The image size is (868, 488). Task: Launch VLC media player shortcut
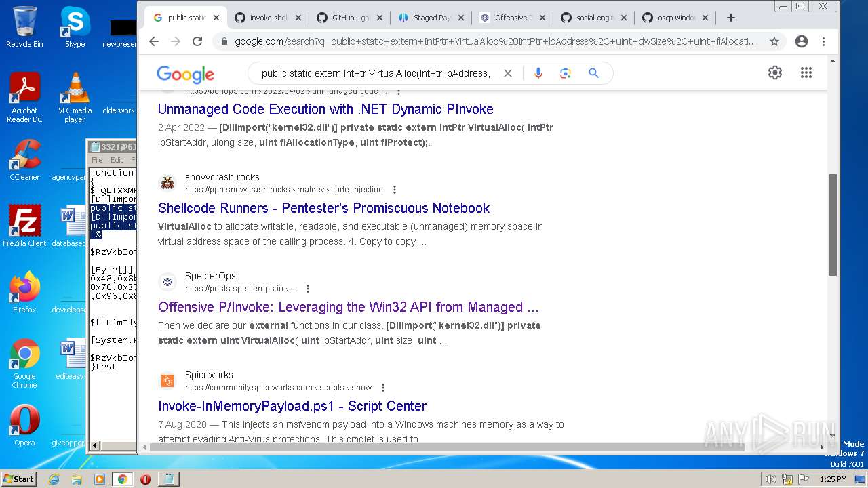tap(75, 98)
